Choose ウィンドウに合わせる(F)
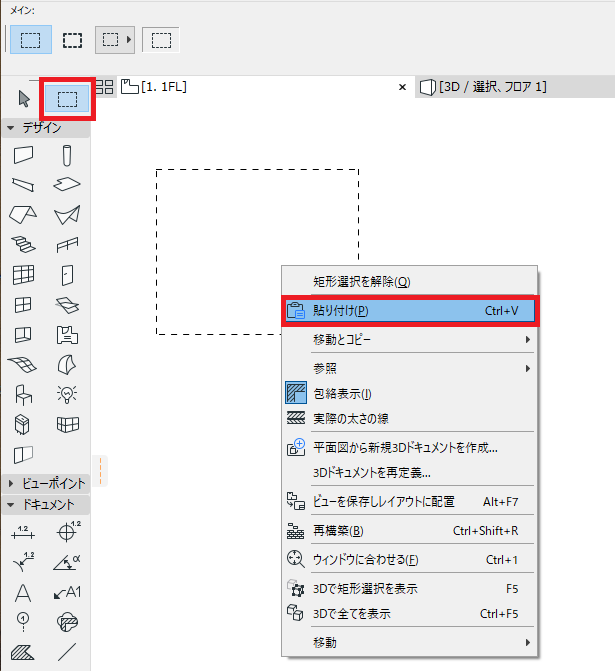Screen dimensions: 615x671 point(410,560)
